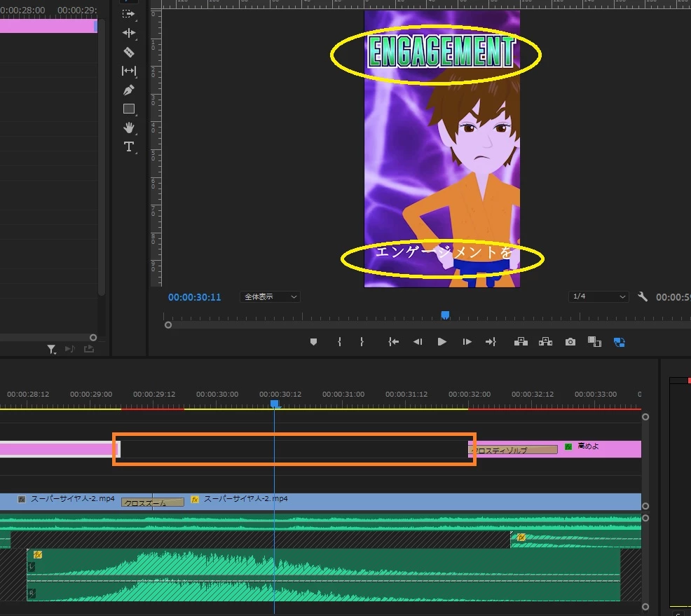Screen dimensions: 691x616
Task: Open the 全体表示 zoom level dropdown
Action: click(270, 297)
